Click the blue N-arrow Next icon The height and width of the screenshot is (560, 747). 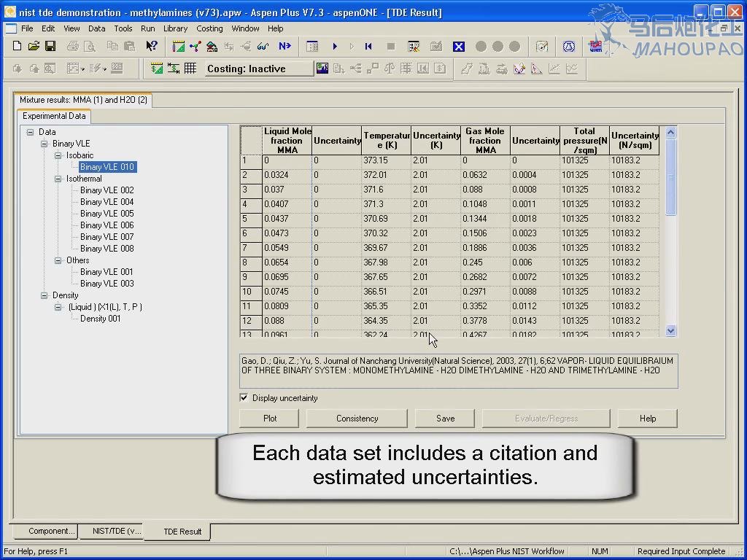point(285,46)
